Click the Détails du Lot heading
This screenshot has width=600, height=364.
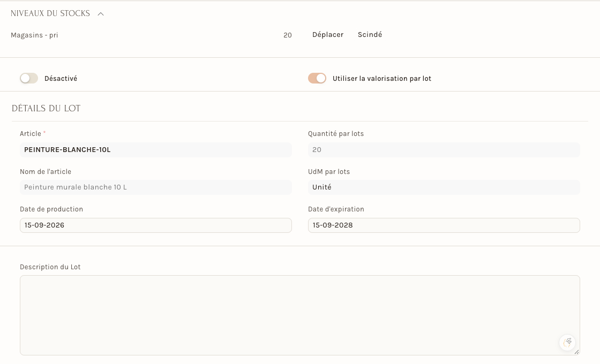coord(46,109)
